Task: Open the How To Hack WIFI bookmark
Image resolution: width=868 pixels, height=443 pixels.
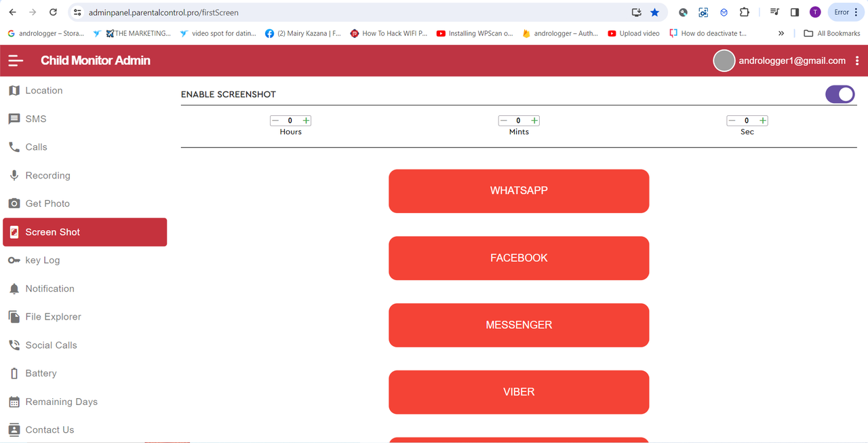Action: [389, 33]
